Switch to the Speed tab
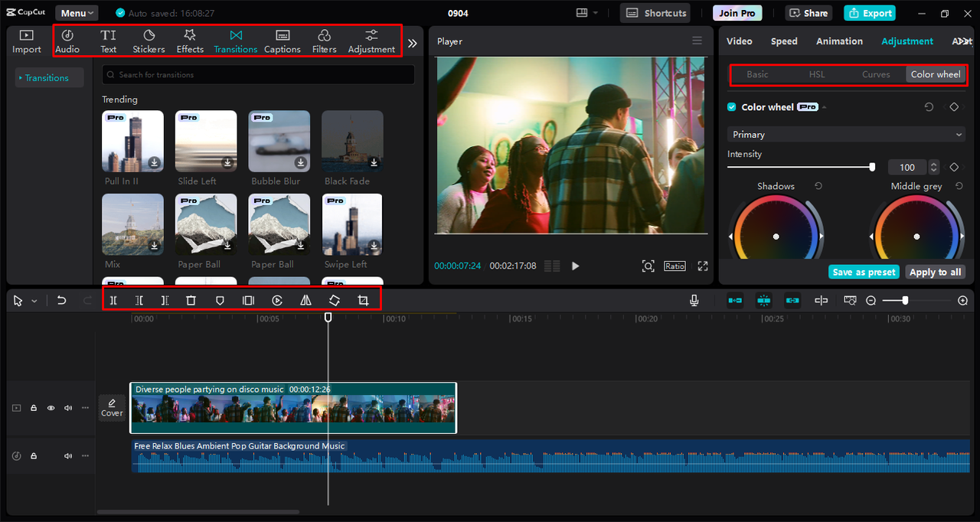This screenshot has height=522, width=980. click(784, 41)
